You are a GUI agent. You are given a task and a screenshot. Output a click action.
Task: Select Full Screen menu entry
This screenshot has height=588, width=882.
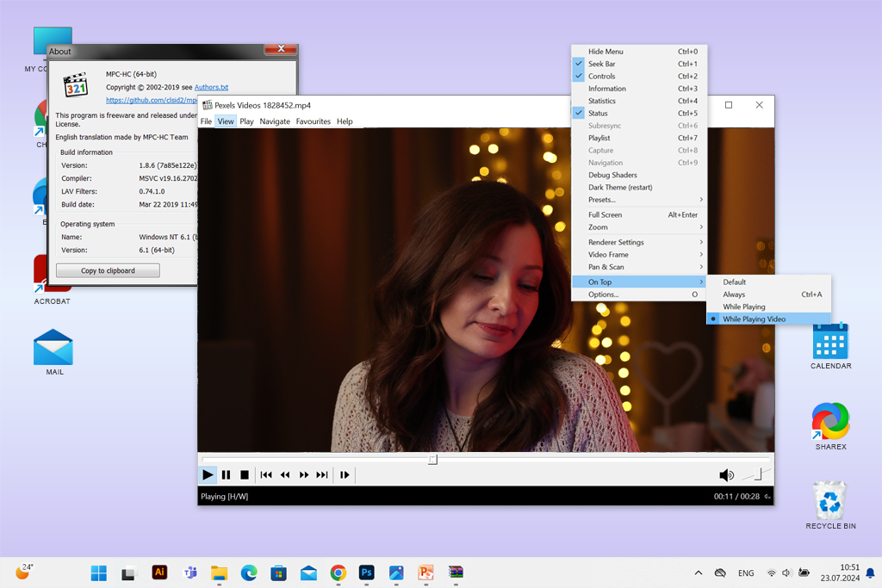point(639,214)
